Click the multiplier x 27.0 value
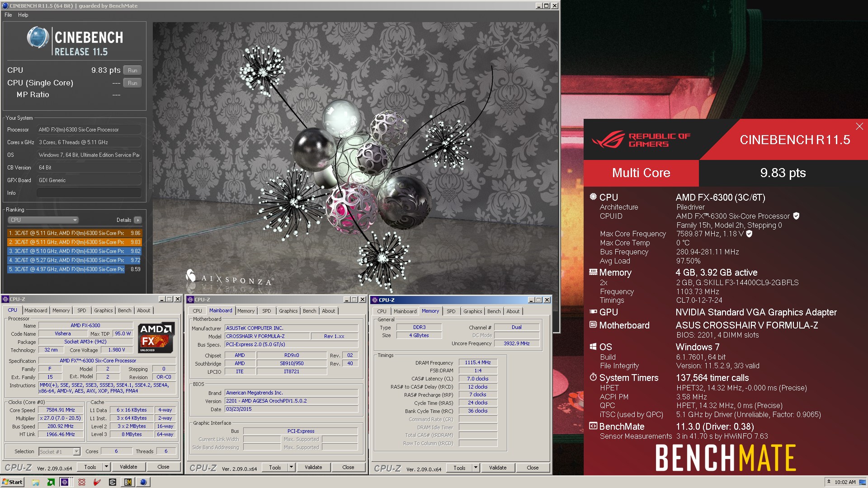 click(x=61, y=418)
